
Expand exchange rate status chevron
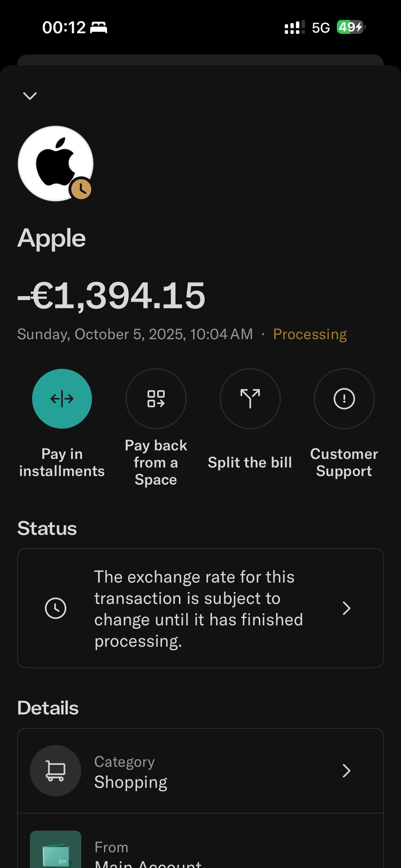click(x=346, y=608)
